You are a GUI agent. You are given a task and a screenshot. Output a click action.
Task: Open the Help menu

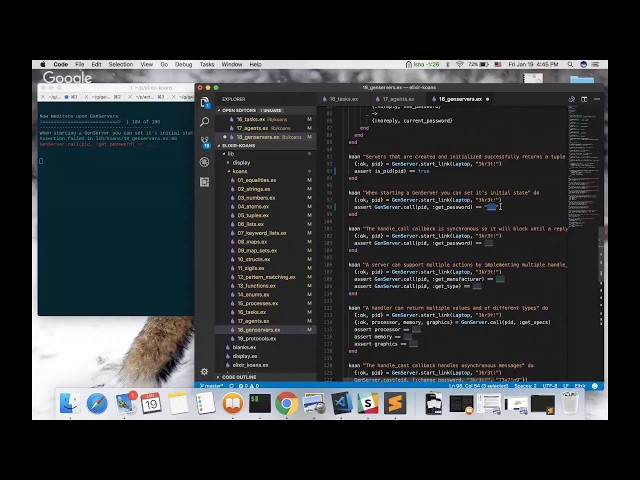click(x=256, y=64)
